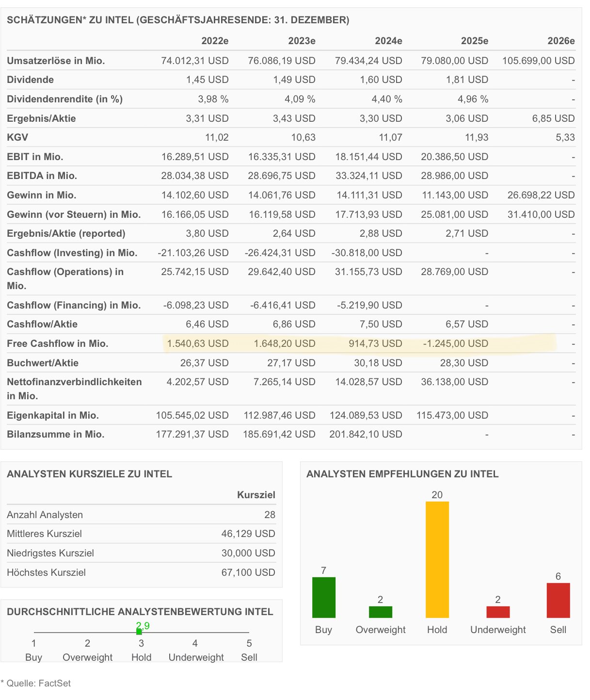This screenshot has height=700, width=590.
Task: Click the value 31.410,00 USD
Action: (541, 214)
